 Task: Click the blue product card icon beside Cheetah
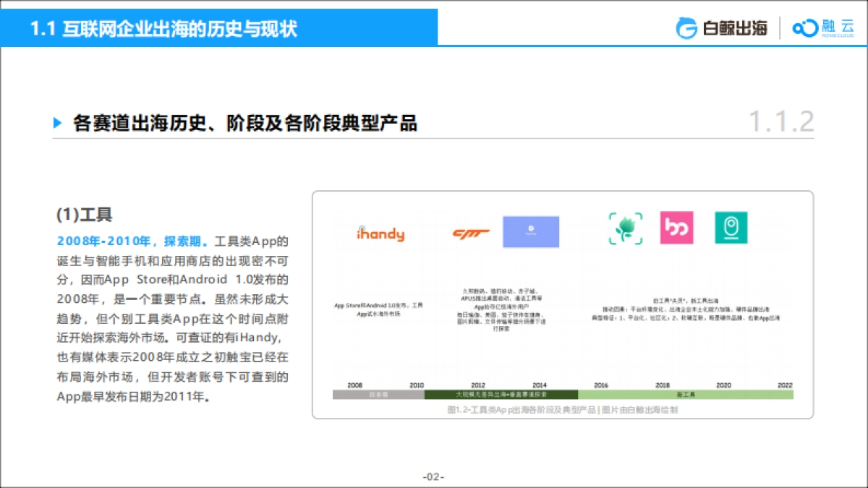[531, 231]
